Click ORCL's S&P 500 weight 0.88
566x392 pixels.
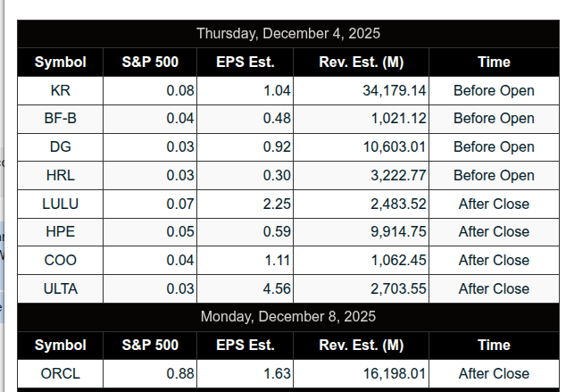tap(180, 374)
